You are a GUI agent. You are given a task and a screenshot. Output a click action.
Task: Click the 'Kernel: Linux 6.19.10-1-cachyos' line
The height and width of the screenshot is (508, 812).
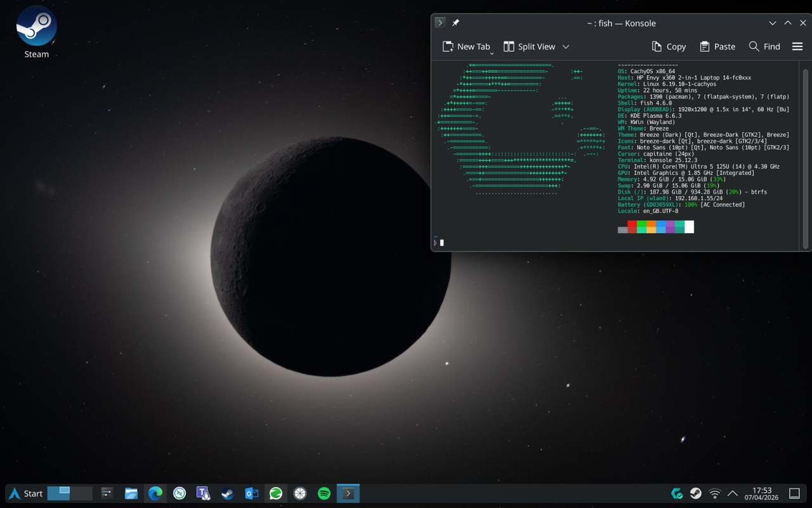click(667, 84)
